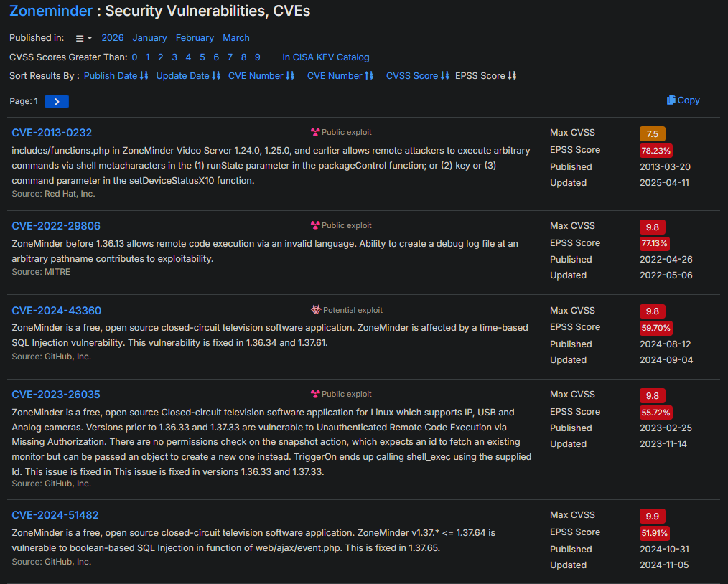Viewport: 728px width, 584px height.
Task: Click published date 2022-04-26
Action: 666,260
